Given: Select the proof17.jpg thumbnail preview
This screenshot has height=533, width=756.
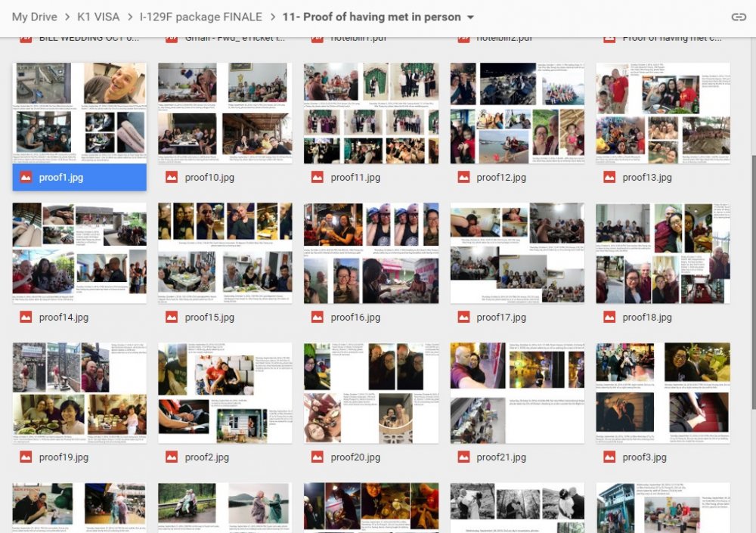Looking at the screenshot, I should tap(517, 253).
